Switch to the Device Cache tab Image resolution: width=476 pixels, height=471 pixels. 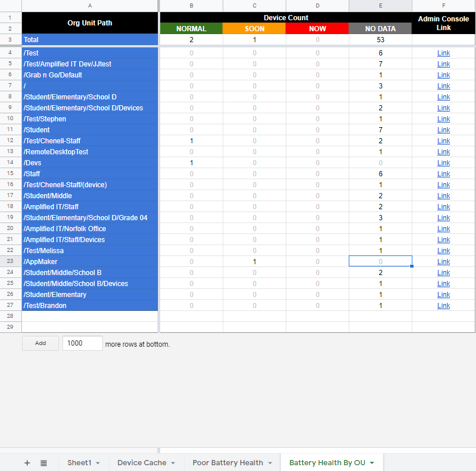pyautogui.click(x=142, y=463)
